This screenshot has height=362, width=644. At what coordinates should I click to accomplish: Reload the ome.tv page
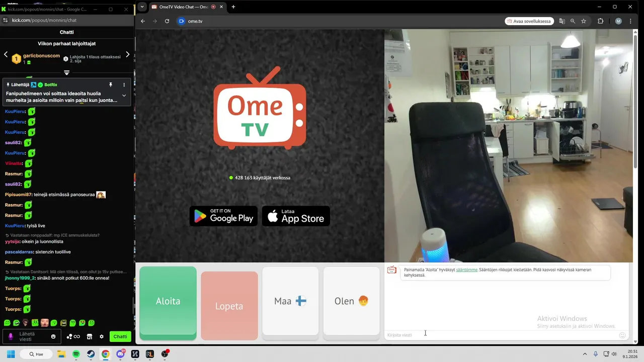[167, 21]
